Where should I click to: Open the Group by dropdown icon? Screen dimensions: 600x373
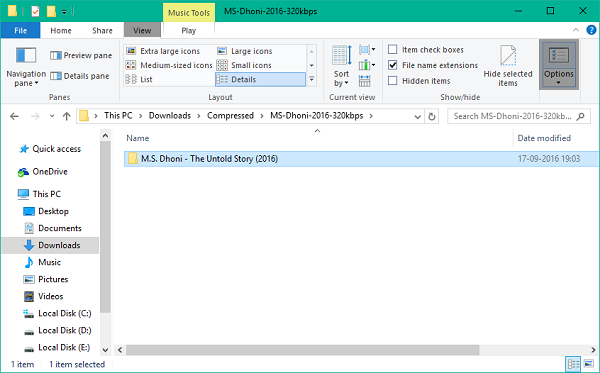click(367, 49)
